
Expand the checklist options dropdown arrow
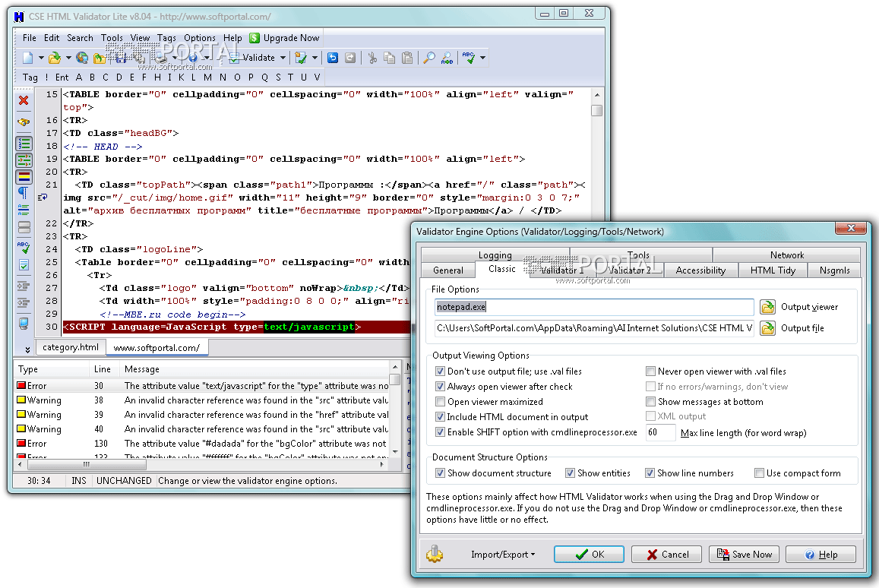[x=315, y=58]
